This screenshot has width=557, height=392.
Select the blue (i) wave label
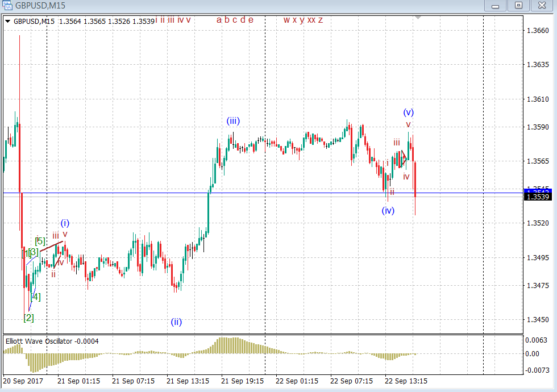65,223
